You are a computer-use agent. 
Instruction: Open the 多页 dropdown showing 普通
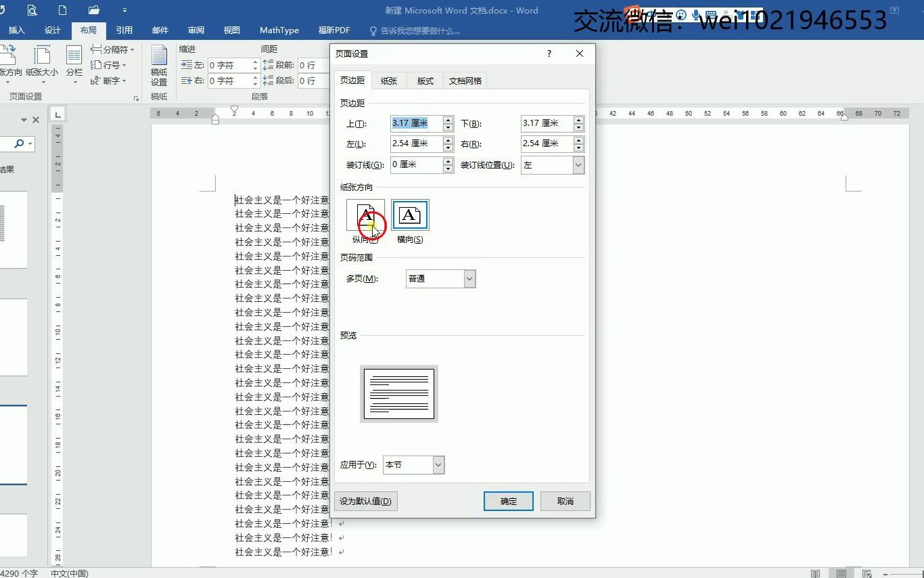[x=469, y=278]
